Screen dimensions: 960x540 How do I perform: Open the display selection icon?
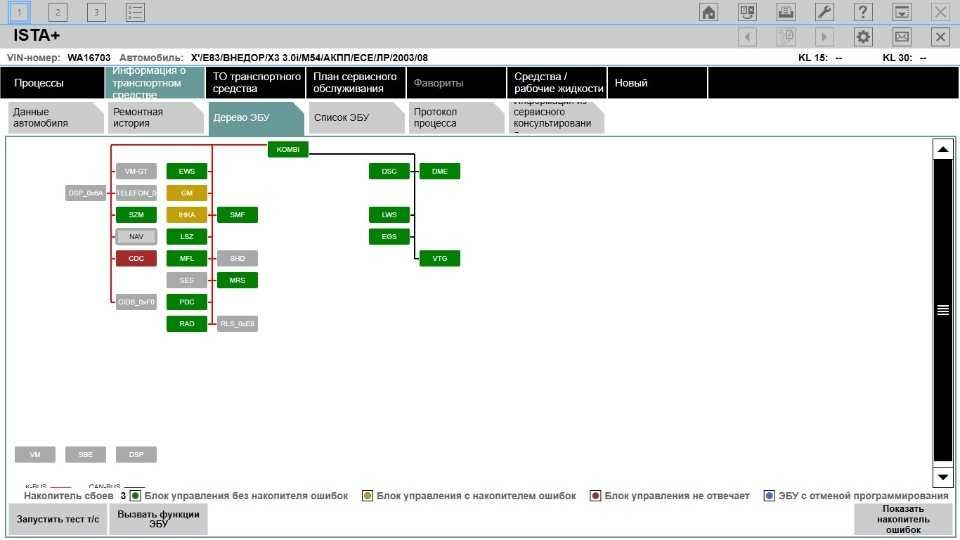[747, 12]
